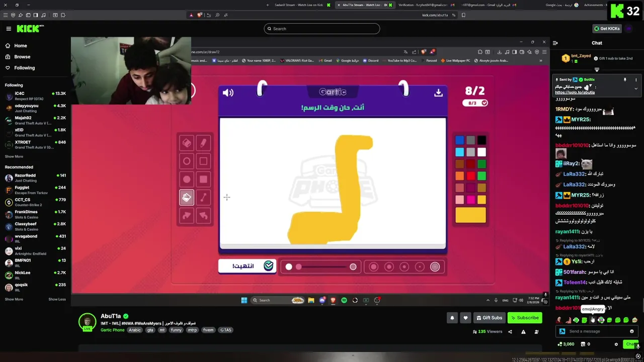Open the Gartic Phone category link
Screen dimensions: 644x362
coord(112,330)
